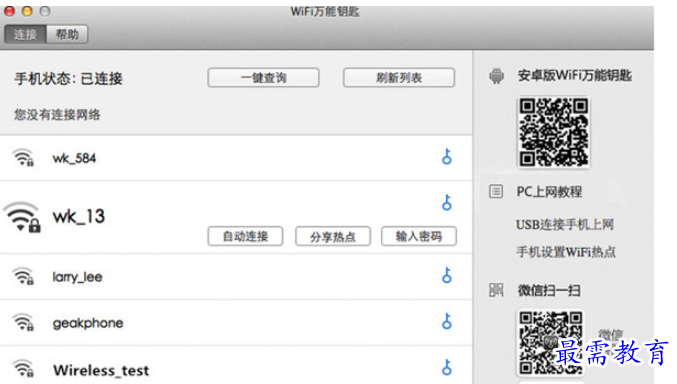This screenshot has width=677, height=384.
Task: Click the 刷新列表 button
Action: coord(399,78)
